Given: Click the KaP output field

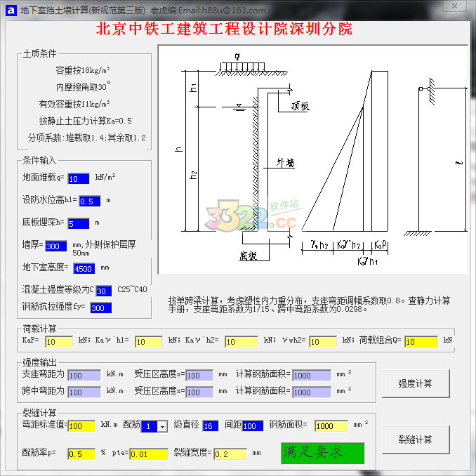Looking at the screenshot, I should pos(59,342).
